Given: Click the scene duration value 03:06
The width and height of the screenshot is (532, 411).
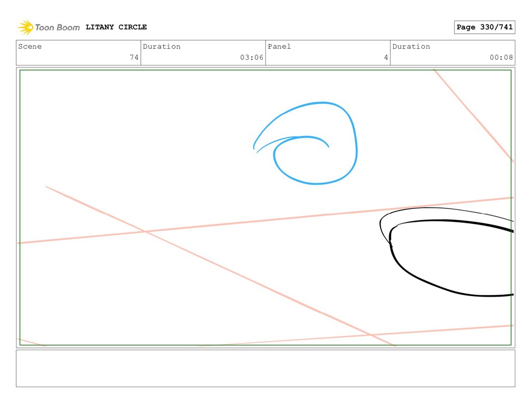Looking at the screenshot, I should pyautogui.click(x=252, y=57).
